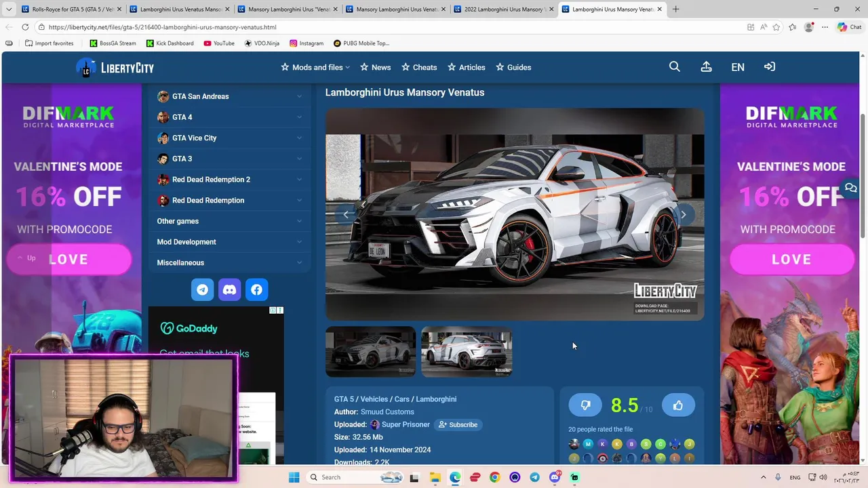The image size is (868, 488).
Task: Expand the GTA 4 category
Action: coord(230,117)
